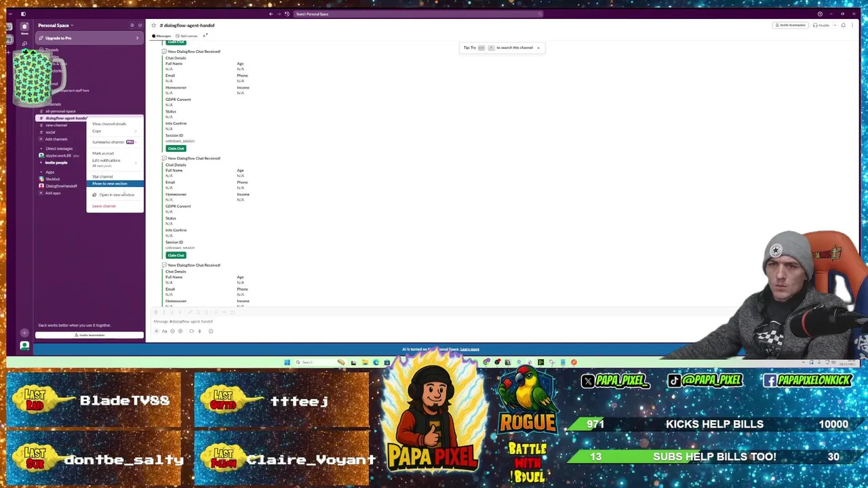Open Edit notifications submenu
This screenshot has width=868, height=488.
click(115, 163)
